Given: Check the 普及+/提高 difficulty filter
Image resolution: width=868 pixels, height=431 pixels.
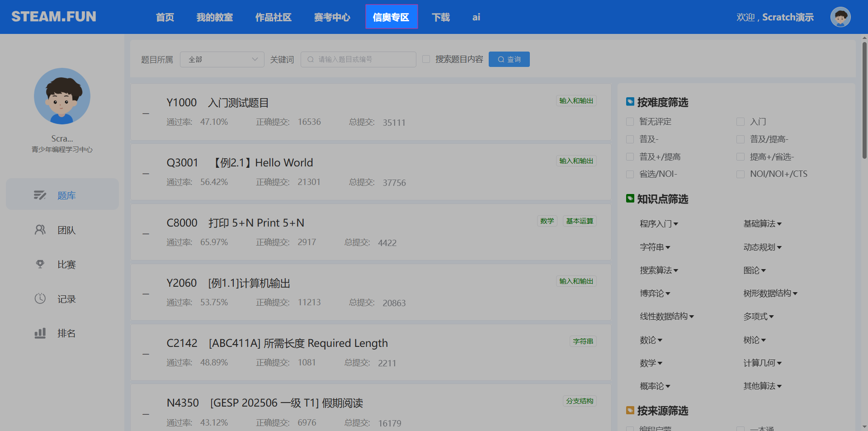Looking at the screenshot, I should click(630, 157).
